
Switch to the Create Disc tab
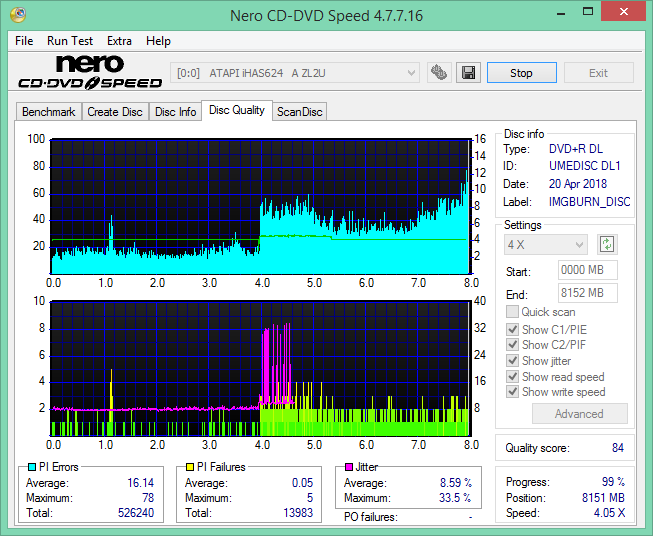[115, 112]
